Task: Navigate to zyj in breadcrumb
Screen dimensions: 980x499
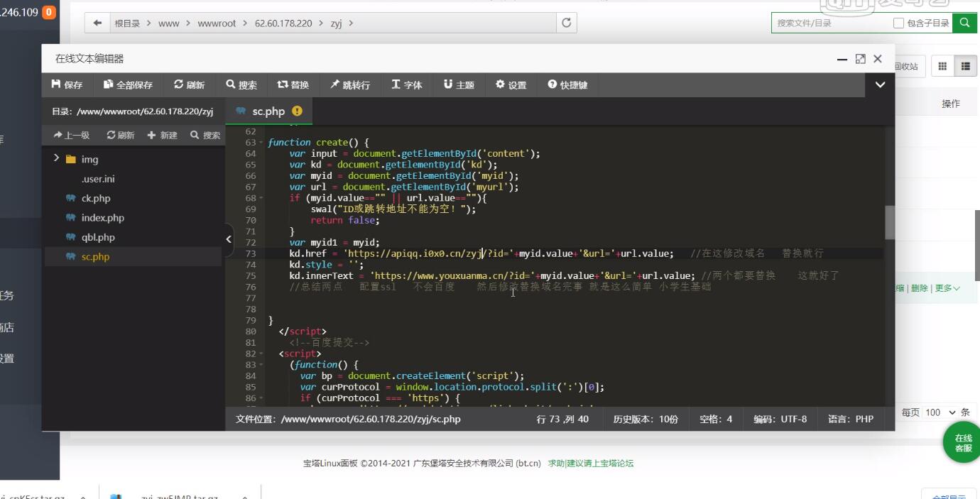Action: point(336,23)
